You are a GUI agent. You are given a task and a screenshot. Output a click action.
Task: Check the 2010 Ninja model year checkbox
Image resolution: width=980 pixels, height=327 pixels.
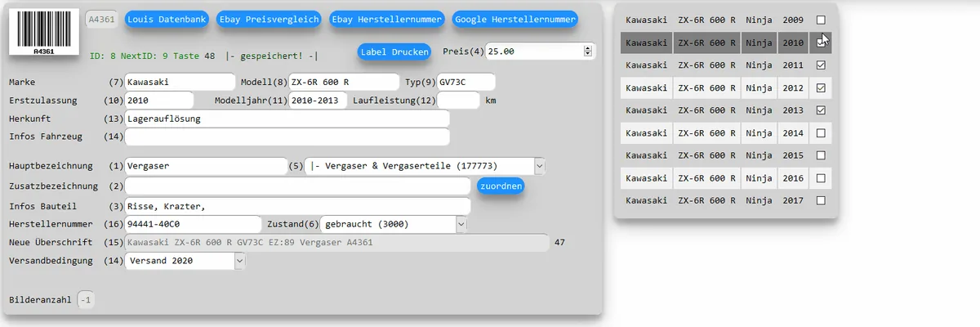pos(821,43)
